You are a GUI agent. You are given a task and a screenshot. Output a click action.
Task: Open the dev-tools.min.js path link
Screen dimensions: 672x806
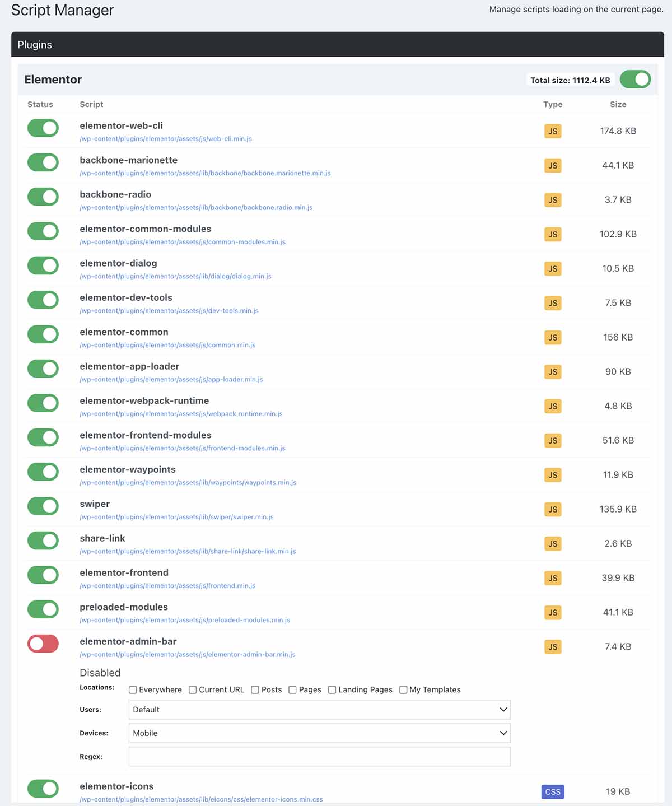tap(169, 311)
